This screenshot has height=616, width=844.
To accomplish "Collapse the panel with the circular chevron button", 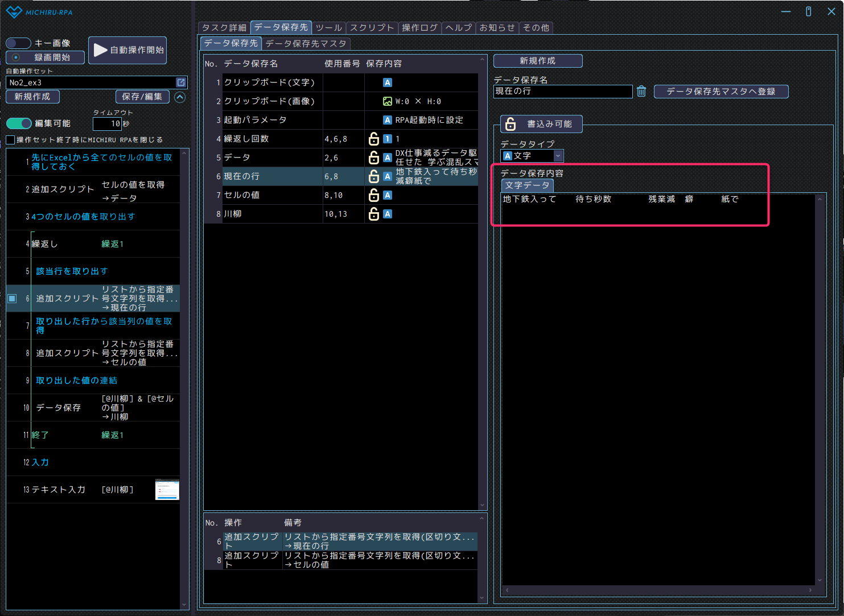I will coord(180,97).
